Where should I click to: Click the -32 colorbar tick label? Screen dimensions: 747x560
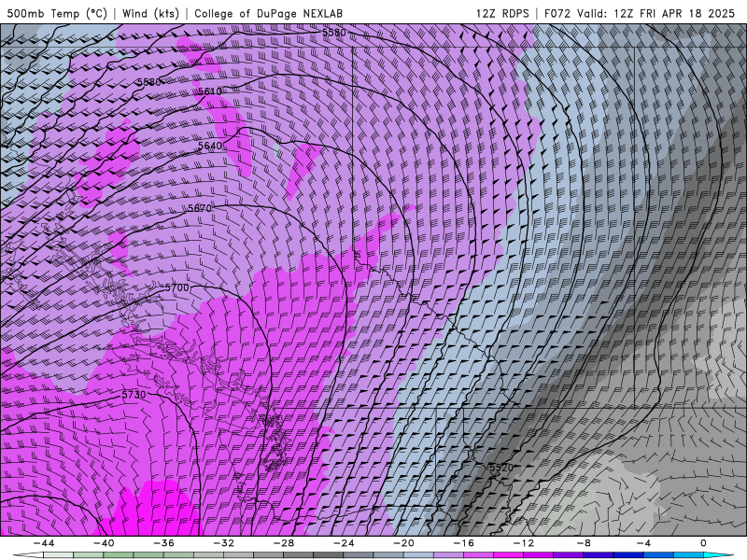coord(223,543)
